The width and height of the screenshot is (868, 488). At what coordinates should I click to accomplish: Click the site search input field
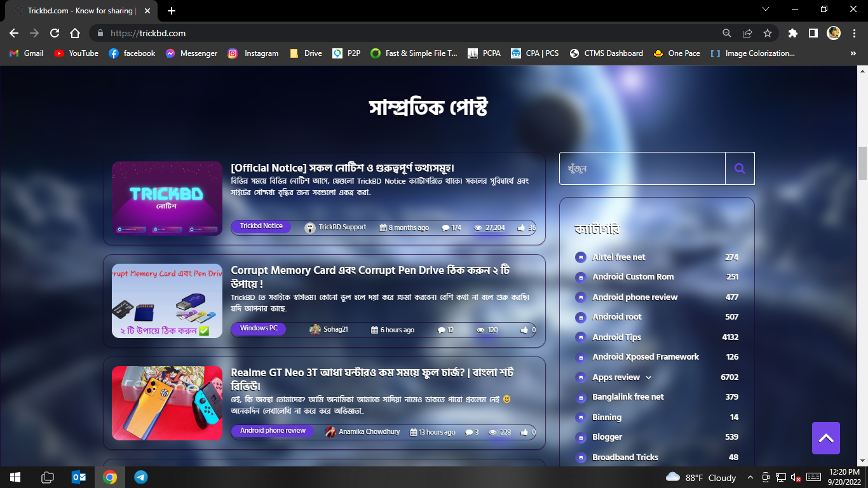click(x=642, y=168)
